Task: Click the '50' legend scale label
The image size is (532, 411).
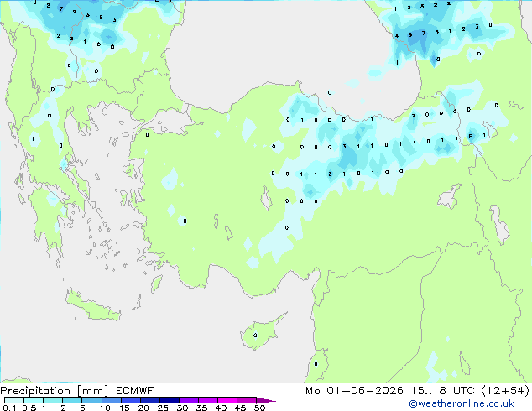Action: tap(259, 408)
